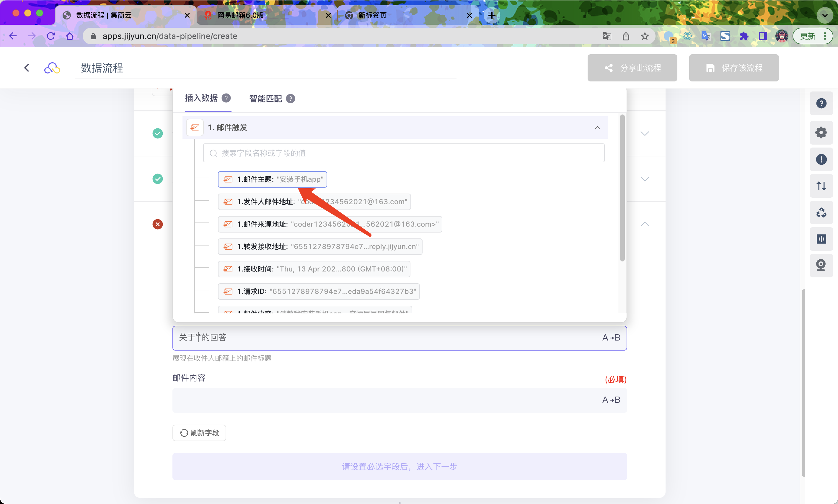Open the help question-mark sidebar icon
The image size is (838, 504).
(x=821, y=103)
